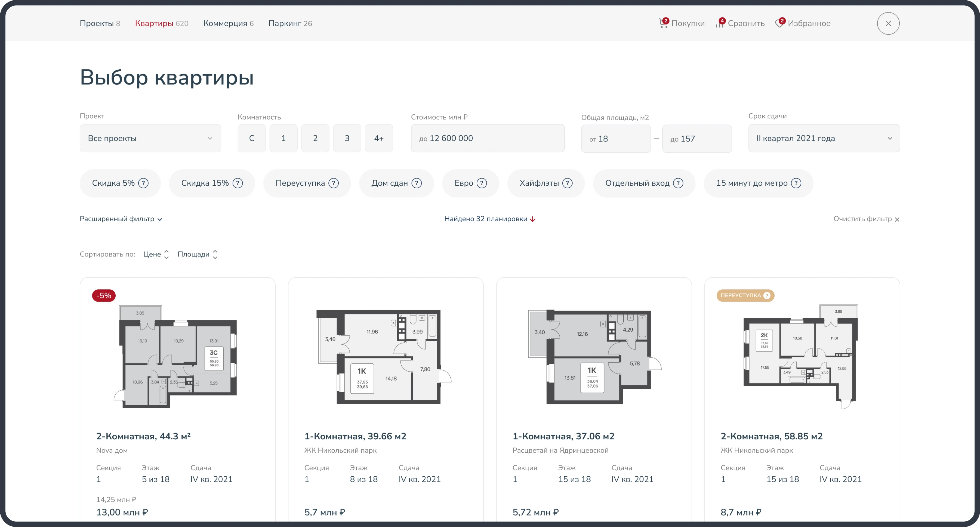Image resolution: width=980 pixels, height=527 pixels.
Task: Toggle studio filter button C
Action: (x=251, y=139)
